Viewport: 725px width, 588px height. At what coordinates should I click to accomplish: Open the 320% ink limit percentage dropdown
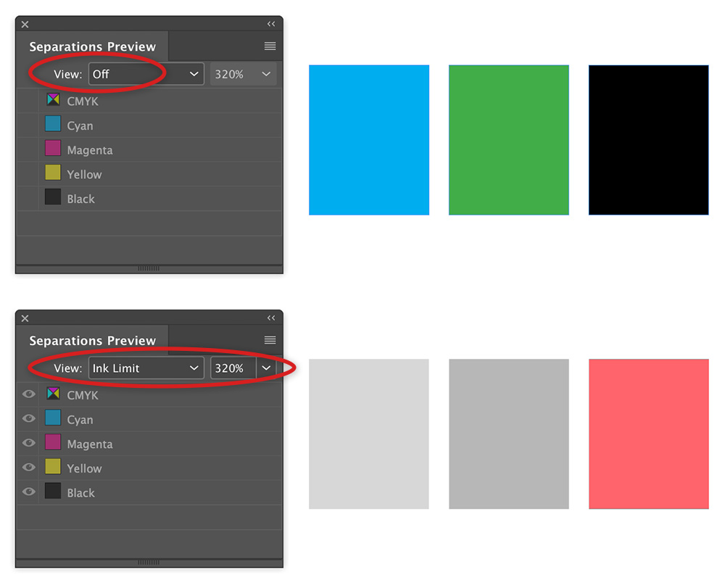(x=242, y=73)
